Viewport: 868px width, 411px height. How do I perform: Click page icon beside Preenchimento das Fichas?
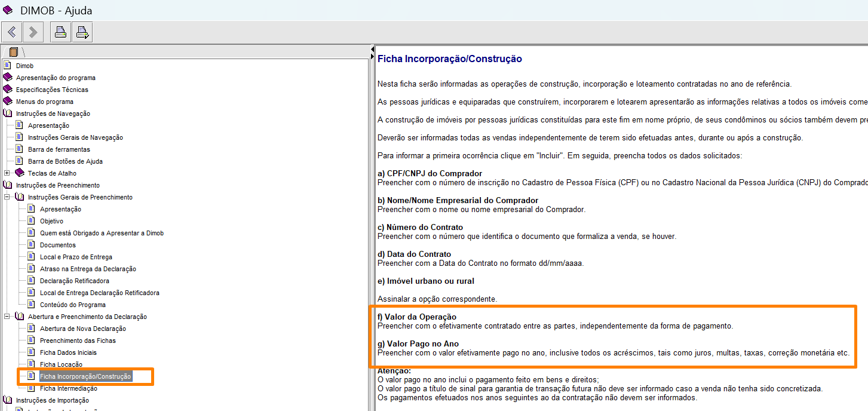pos(31,341)
